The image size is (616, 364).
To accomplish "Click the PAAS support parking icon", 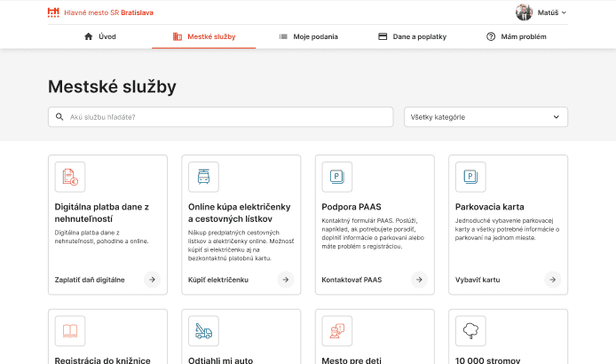I will click(x=336, y=178).
